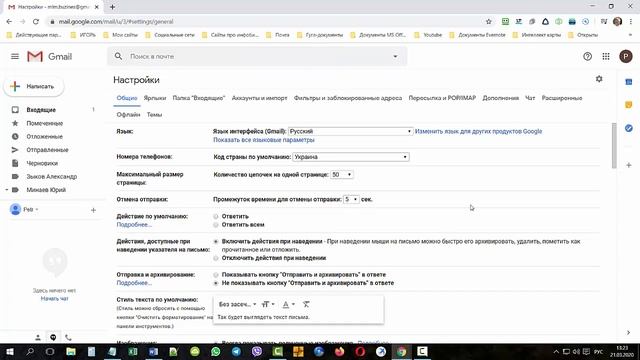640x360 pixels.
Task: Open WhatsApp from the Windows taskbar
Action: [x=216, y=351]
